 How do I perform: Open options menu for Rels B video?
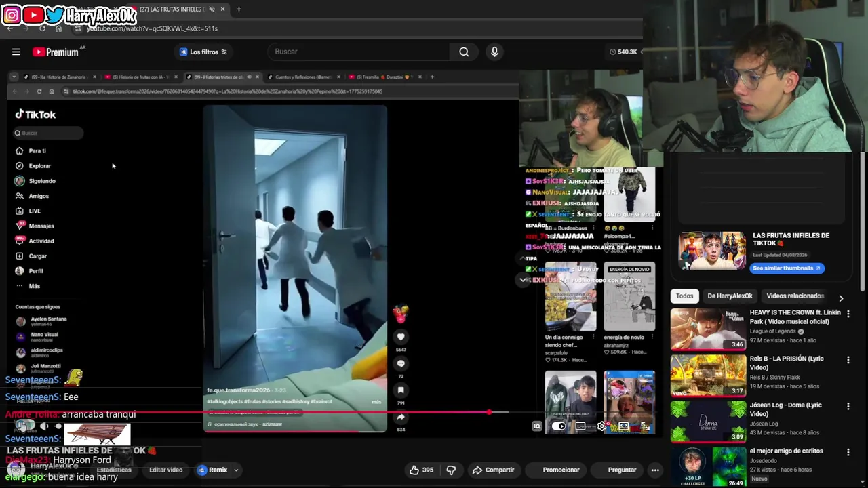pos(848,361)
